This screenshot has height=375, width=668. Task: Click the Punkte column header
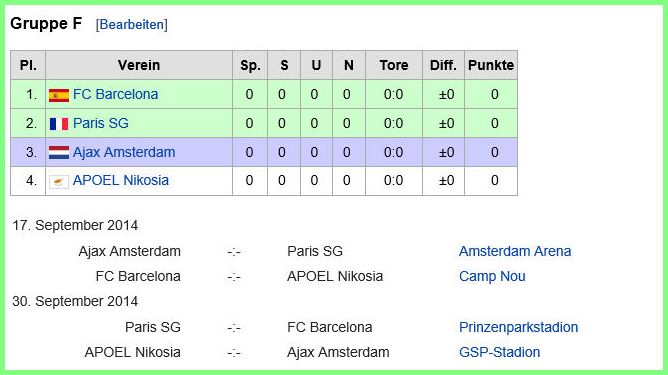pyautogui.click(x=491, y=65)
